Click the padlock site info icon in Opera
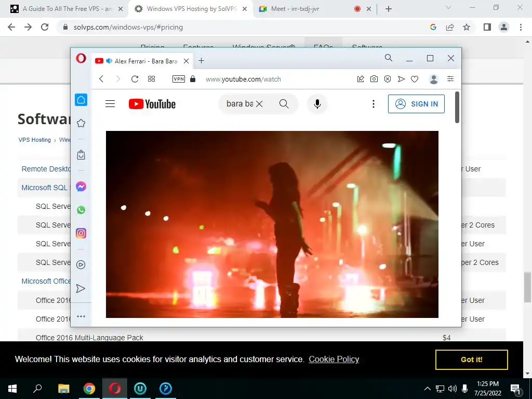The width and height of the screenshot is (532, 399). pyautogui.click(x=193, y=79)
